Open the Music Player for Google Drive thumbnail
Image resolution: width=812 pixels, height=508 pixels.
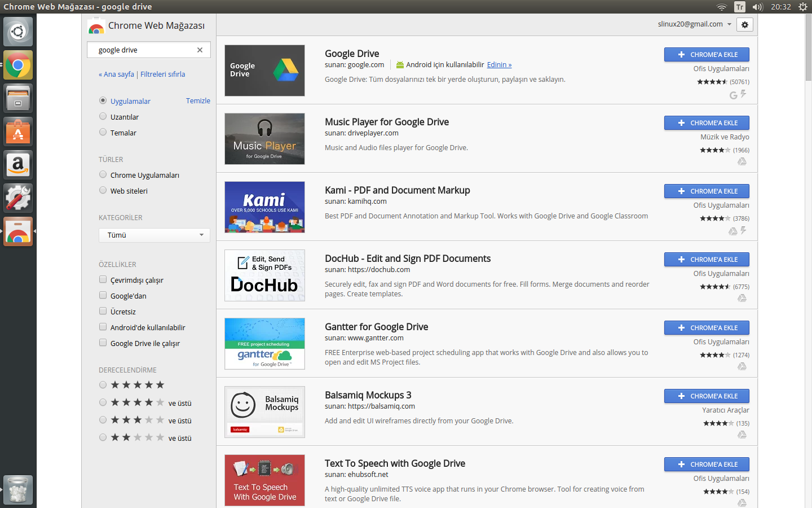[x=264, y=139]
